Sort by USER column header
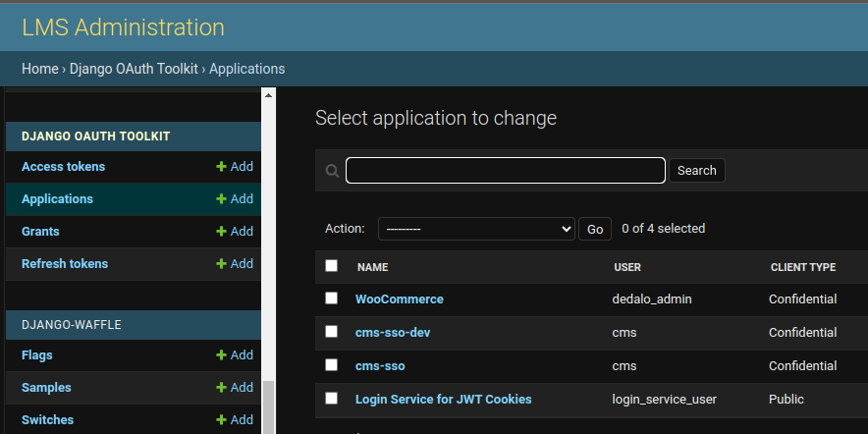This screenshot has height=434, width=868. 627,267
